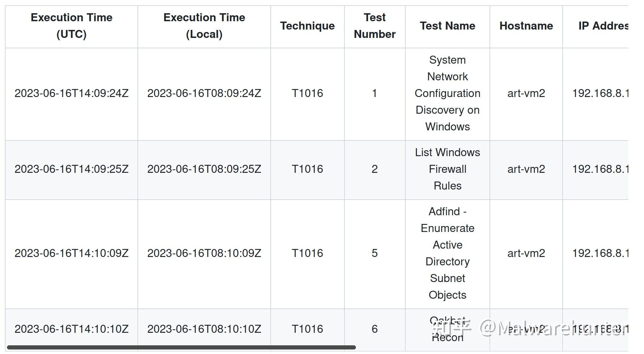
Task: Click the Test Number column header
Action: click(x=374, y=26)
